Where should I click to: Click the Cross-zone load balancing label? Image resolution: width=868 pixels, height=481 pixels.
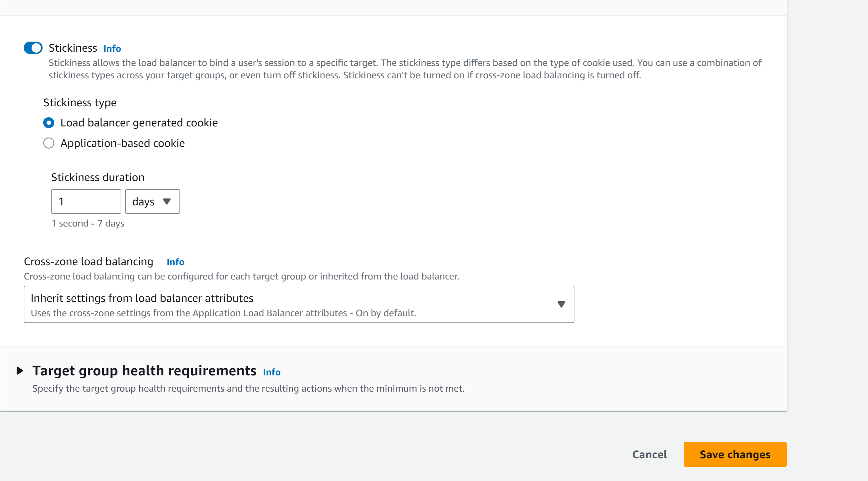point(89,261)
